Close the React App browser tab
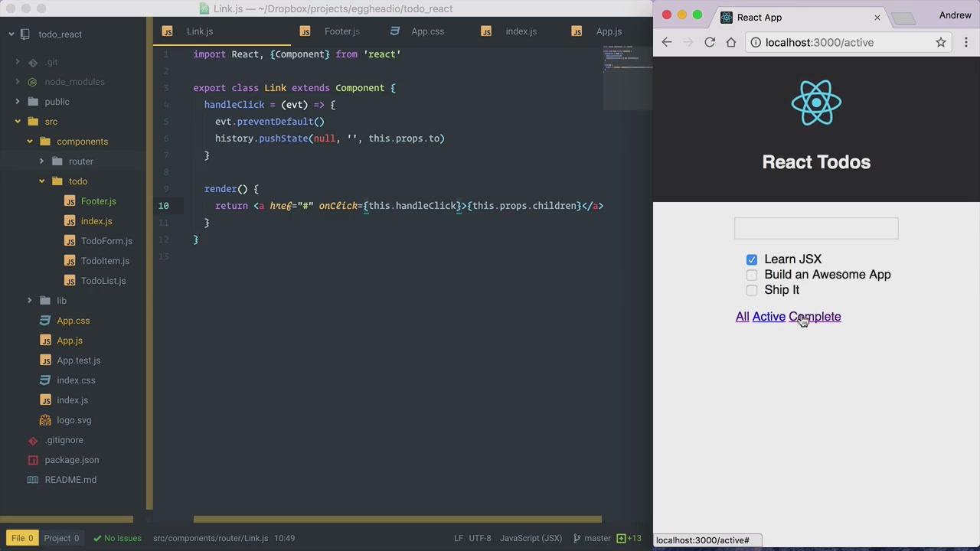 pyautogui.click(x=877, y=18)
